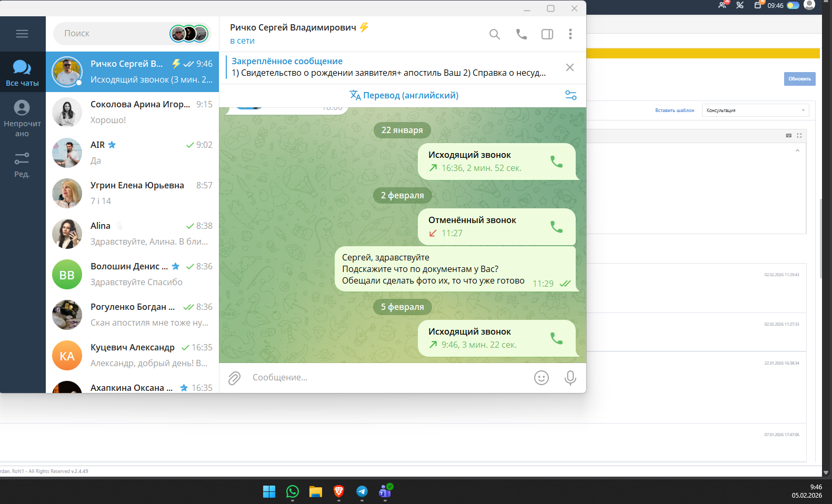
Task: Open profile avatar in background window header
Action: click(809, 4)
